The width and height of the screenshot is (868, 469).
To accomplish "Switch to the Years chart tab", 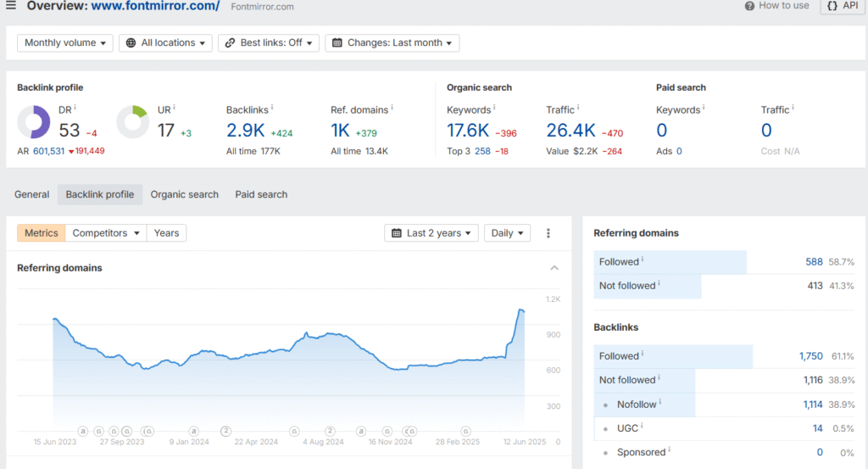I will pyautogui.click(x=166, y=233).
